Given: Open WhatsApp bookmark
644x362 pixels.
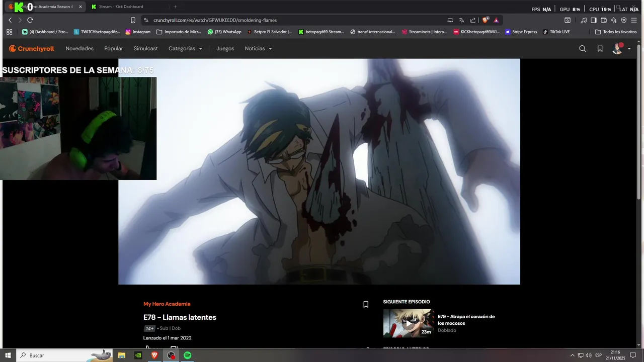Looking at the screenshot, I should coord(224,32).
